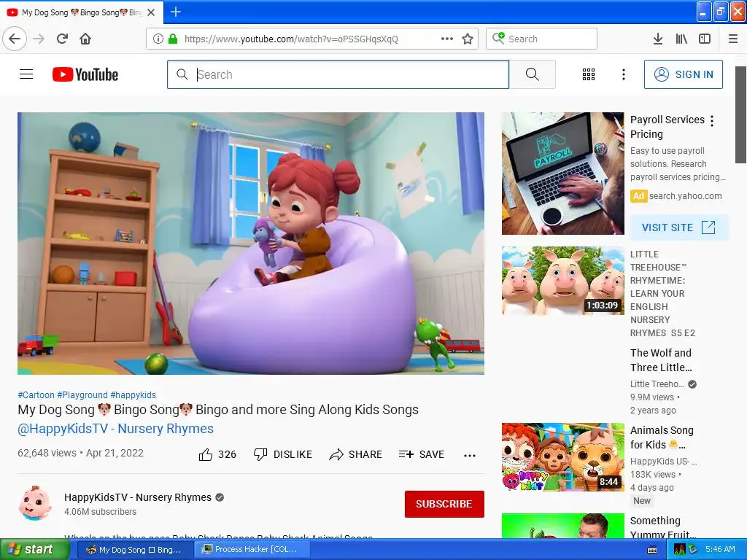Select My Dog Song taskbar button
The height and width of the screenshot is (560, 747).
[x=135, y=550]
